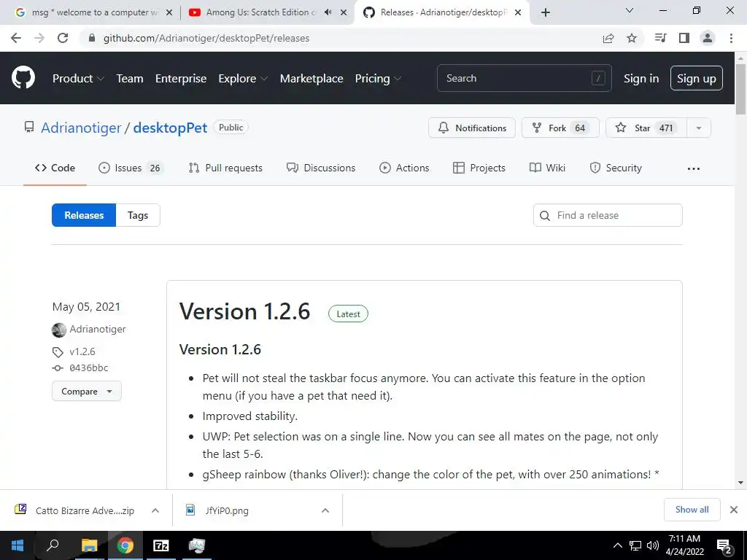747x560 pixels.
Task: Open Windows taskbar search icon
Action: coord(53,545)
